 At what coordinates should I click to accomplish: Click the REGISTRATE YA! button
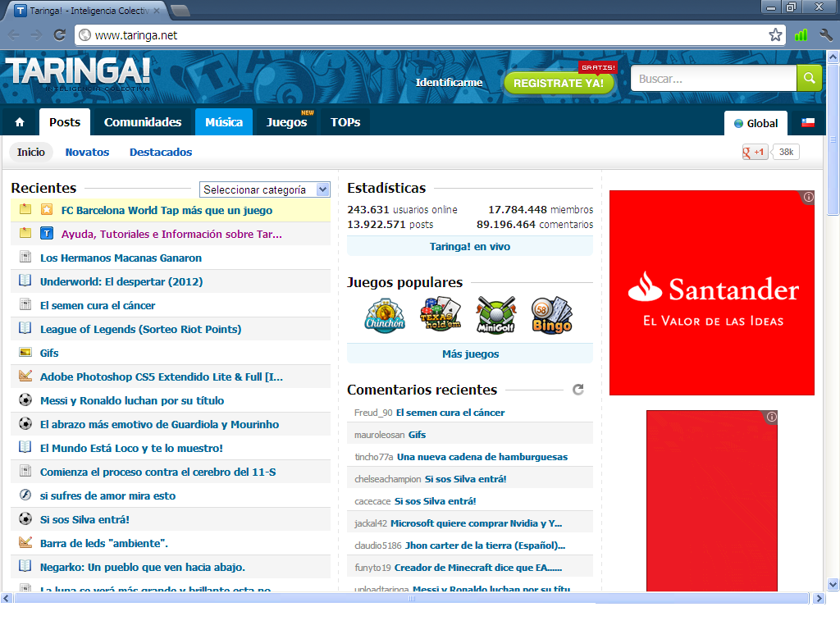coord(558,83)
